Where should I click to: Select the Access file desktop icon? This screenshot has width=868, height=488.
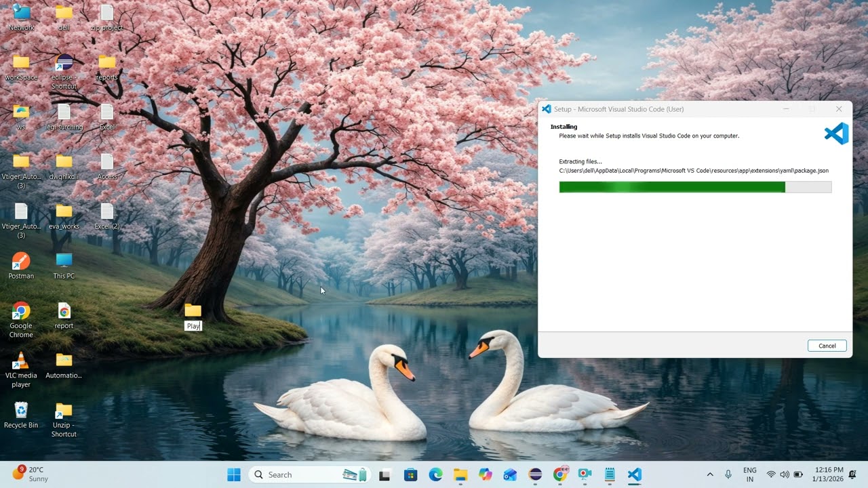[x=106, y=167]
